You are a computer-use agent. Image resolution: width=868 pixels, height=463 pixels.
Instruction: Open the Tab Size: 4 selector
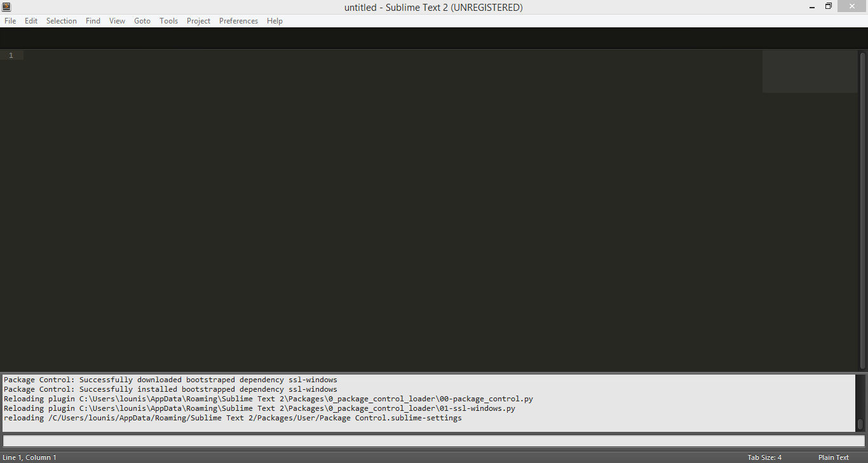pos(764,457)
